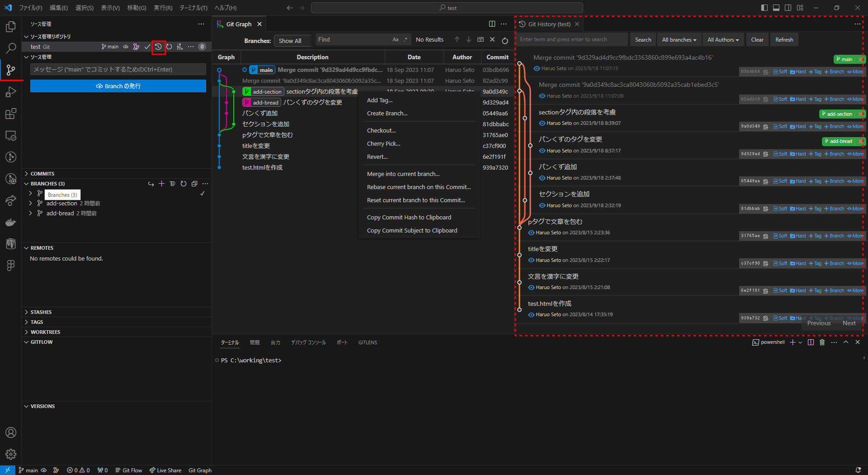Open the Manage gear icon
Image resolution: width=868 pixels, height=475 pixels.
tap(11, 454)
